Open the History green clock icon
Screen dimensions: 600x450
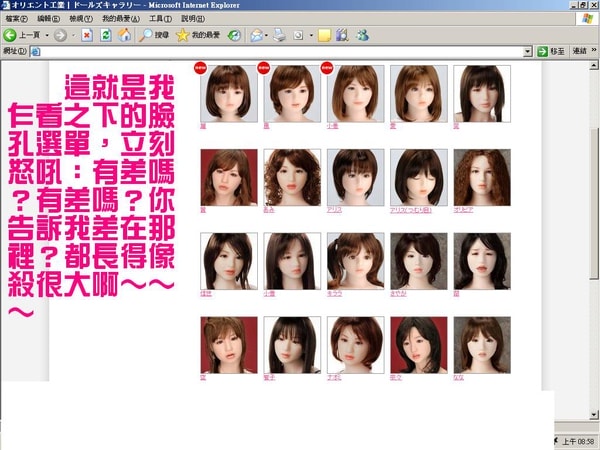(234, 36)
